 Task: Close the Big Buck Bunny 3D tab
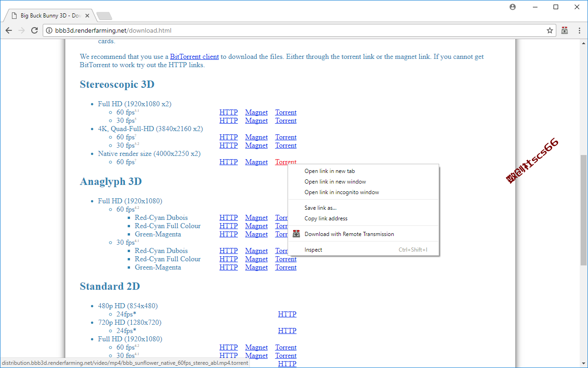pos(88,16)
